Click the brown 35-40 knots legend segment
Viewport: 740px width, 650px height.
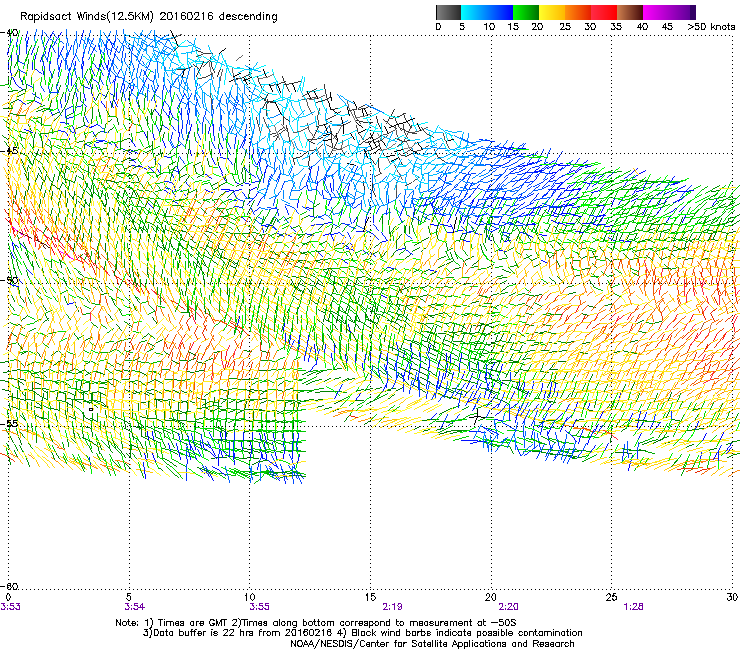pyautogui.click(x=630, y=12)
